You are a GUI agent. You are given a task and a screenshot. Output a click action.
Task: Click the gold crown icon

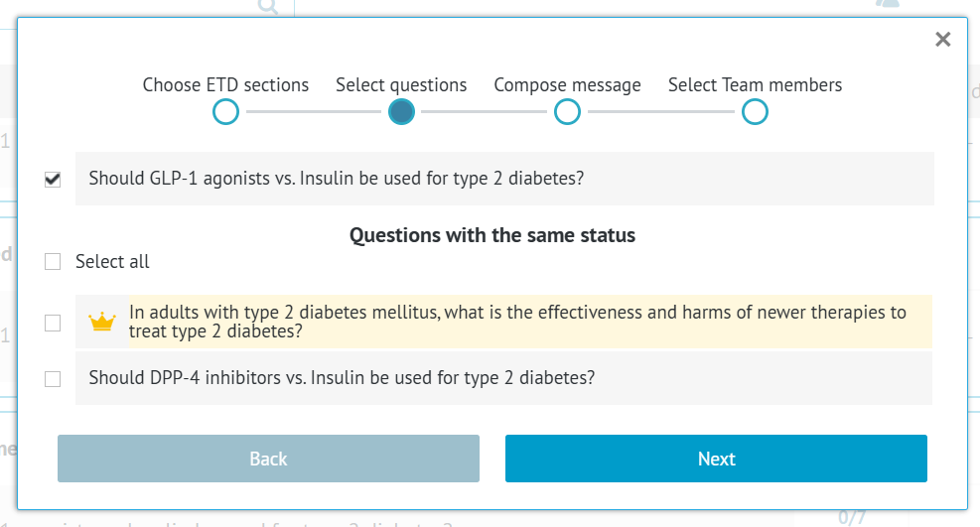[102, 323]
